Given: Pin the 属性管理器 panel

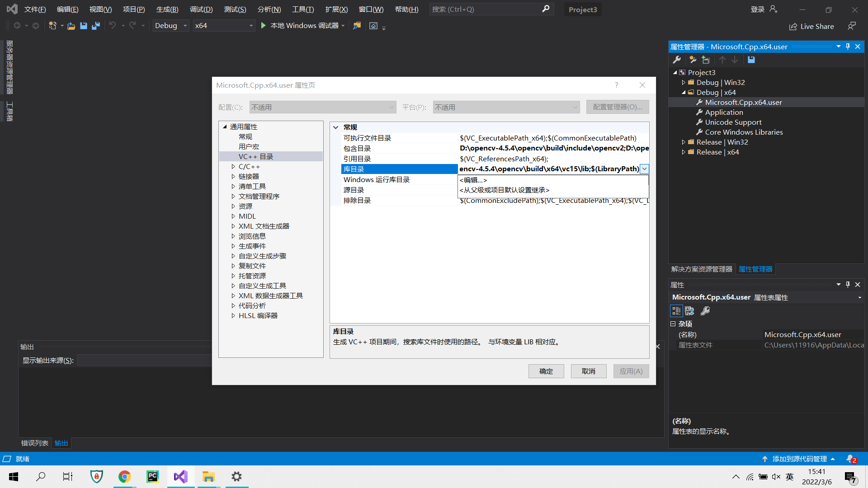Looking at the screenshot, I should click(x=847, y=46).
